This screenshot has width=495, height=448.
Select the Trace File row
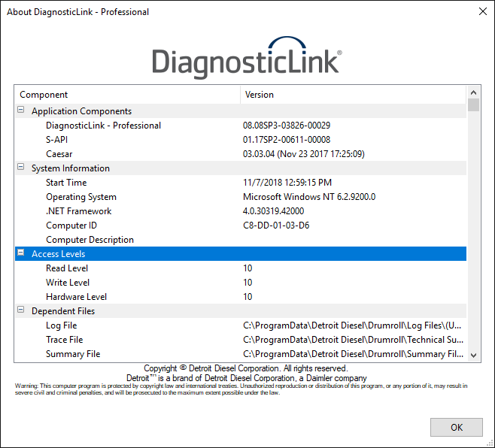coord(241,340)
